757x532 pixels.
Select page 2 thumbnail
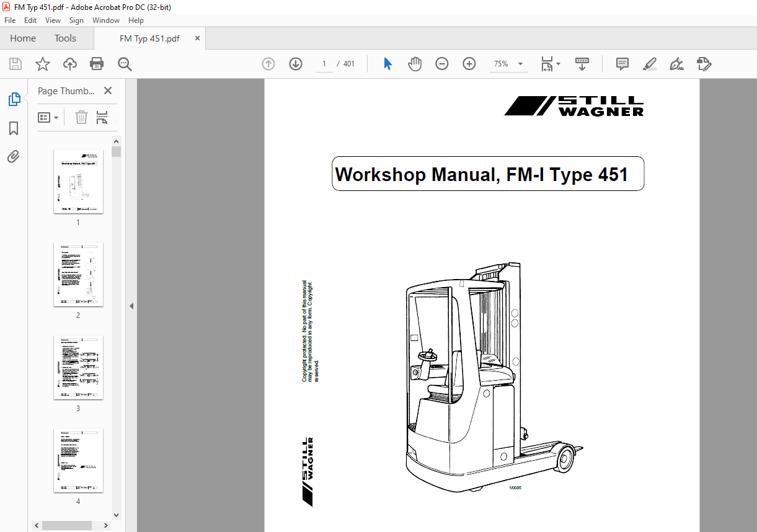pos(78,274)
